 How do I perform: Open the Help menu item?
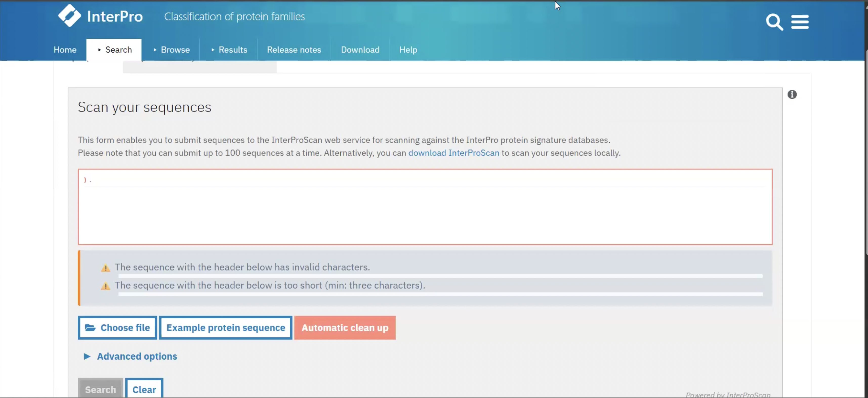pos(408,50)
